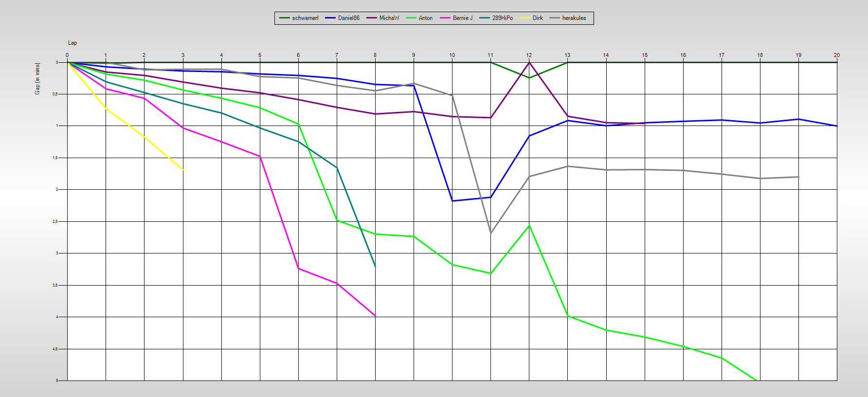
Task: Click the gray herakules lowest point at lap 11
Action: [490, 233]
